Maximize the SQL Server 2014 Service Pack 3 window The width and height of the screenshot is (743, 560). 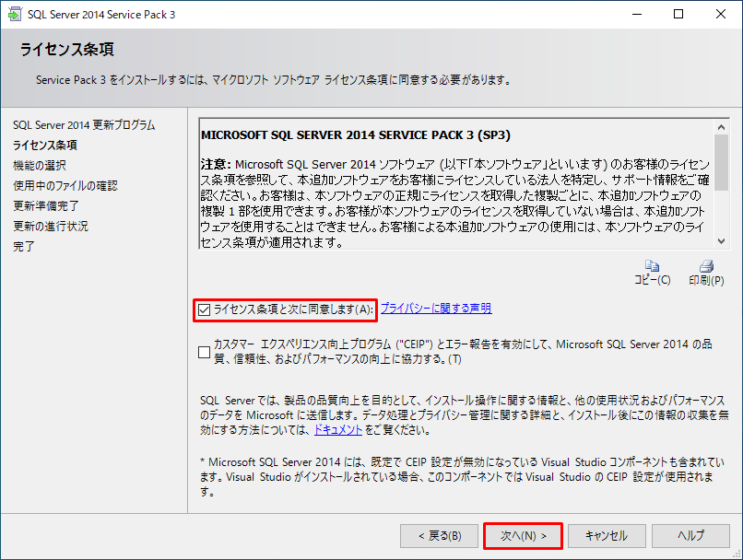tap(678, 14)
